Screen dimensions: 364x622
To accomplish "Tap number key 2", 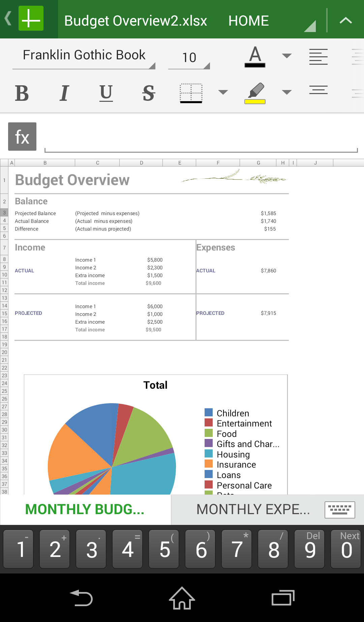I will [55, 549].
